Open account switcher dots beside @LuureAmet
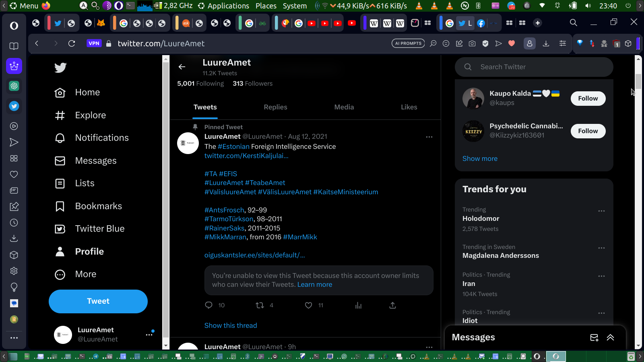The image size is (644, 362). tap(149, 334)
